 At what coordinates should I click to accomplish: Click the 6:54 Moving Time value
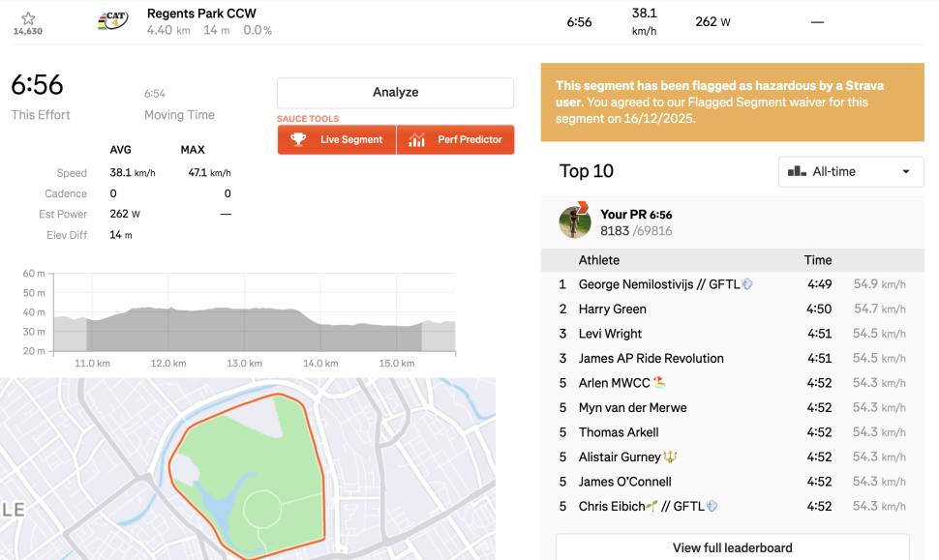click(x=155, y=93)
